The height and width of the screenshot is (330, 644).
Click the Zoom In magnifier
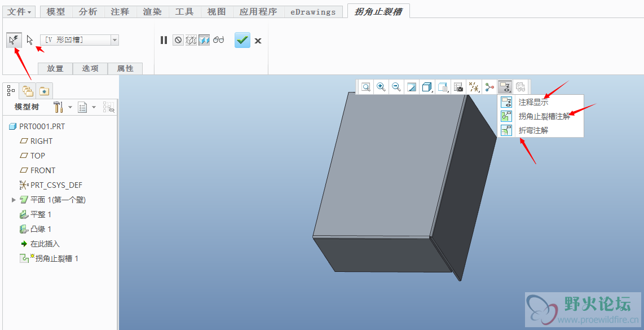coord(381,87)
